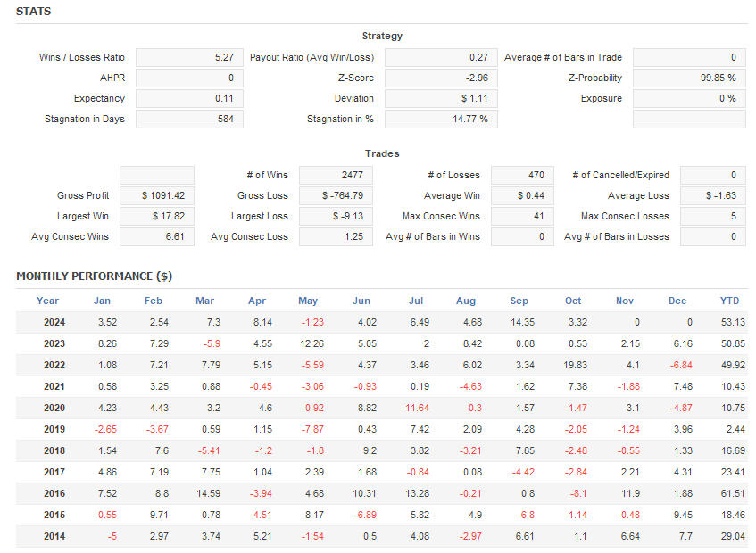This screenshot has width=756, height=553.
Task: Click the Wins / Losses Ratio value 5.27
Action: click(189, 57)
